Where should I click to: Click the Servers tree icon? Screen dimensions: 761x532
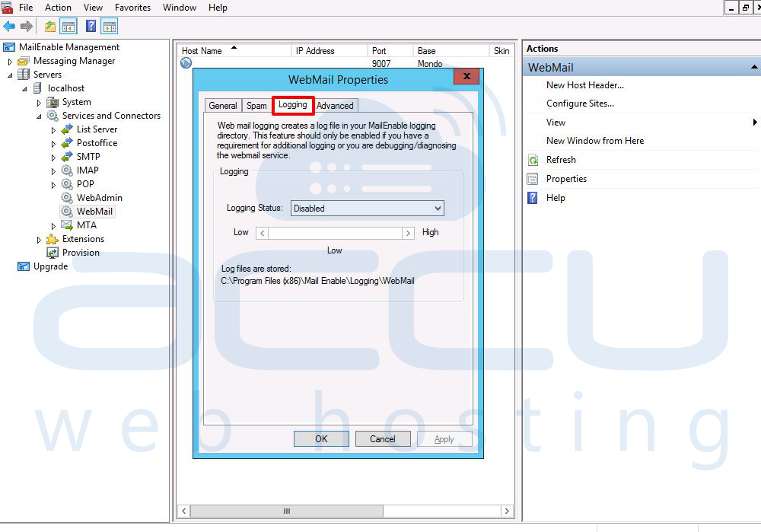tap(24, 75)
